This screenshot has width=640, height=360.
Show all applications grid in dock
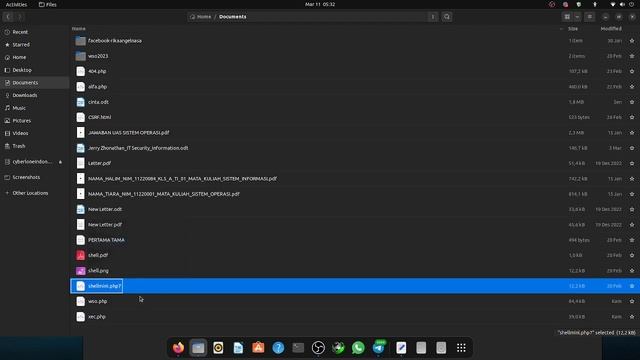pyautogui.click(x=461, y=348)
